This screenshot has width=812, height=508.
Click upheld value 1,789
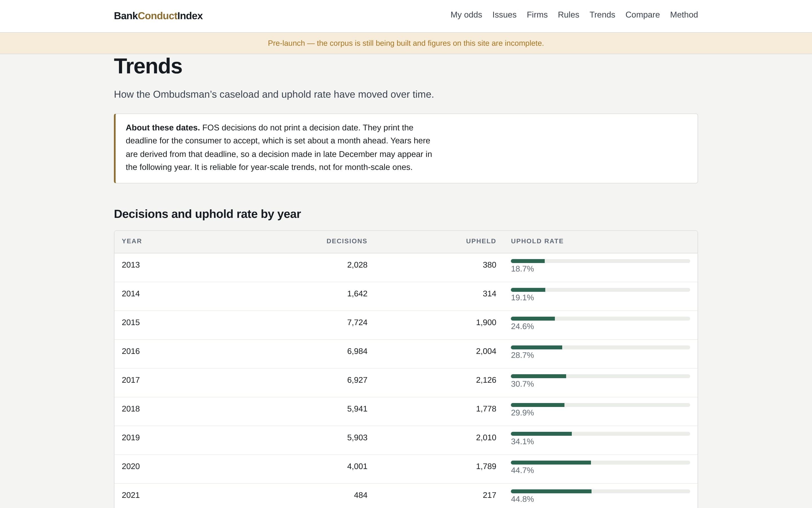(486, 466)
